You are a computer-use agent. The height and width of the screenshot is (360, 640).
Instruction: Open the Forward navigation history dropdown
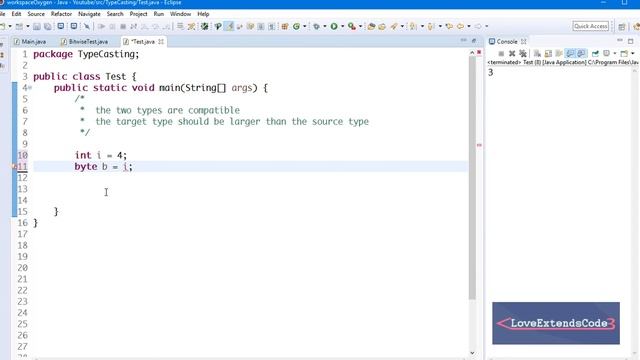click(x=487, y=27)
